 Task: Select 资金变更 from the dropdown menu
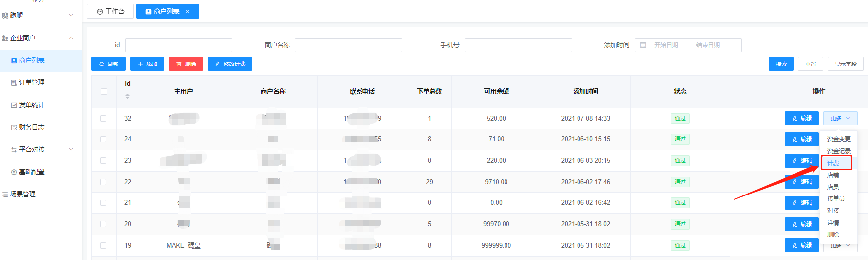click(x=839, y=139)
